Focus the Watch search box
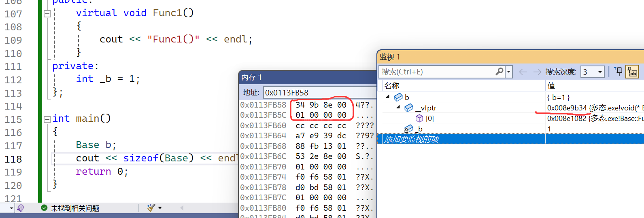This screenshot has height=218, width=644. tap(438, 72)
